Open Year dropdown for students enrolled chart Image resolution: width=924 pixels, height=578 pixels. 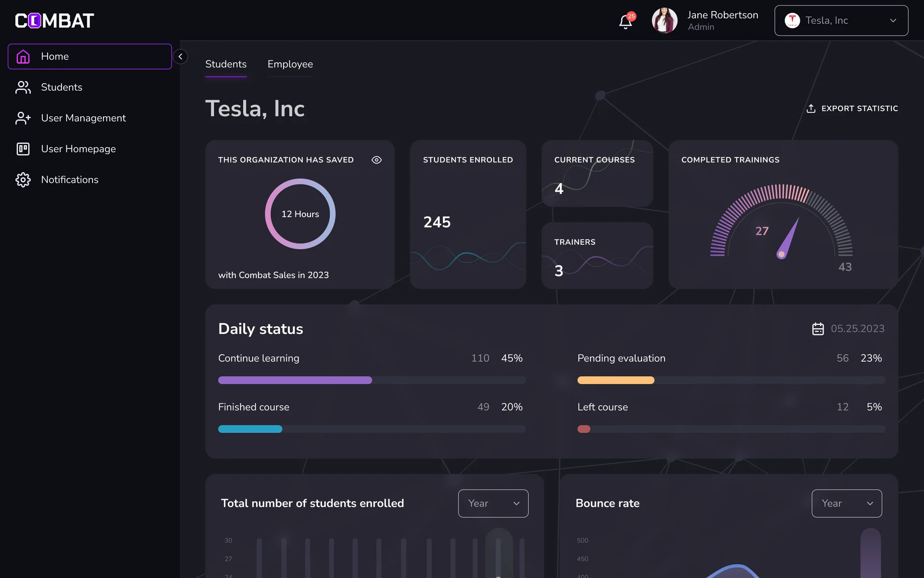tap(493, 503)
